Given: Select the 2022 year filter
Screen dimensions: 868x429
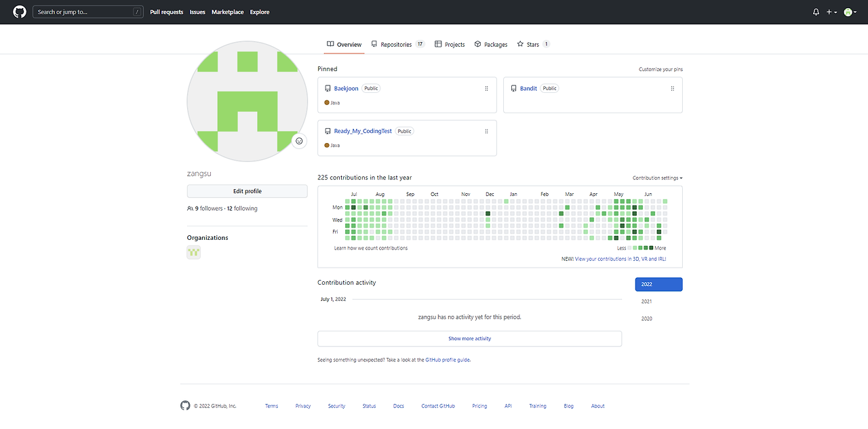Looking at the screenshot, I should point(658,285).
